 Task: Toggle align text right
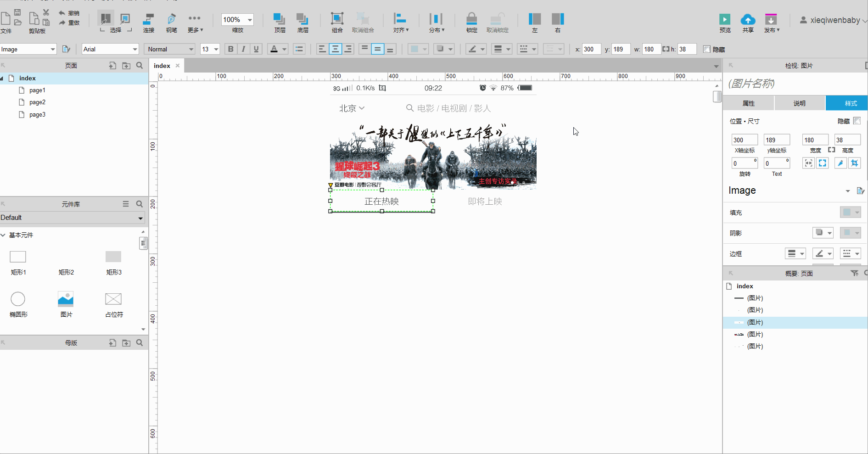point(348,49)
